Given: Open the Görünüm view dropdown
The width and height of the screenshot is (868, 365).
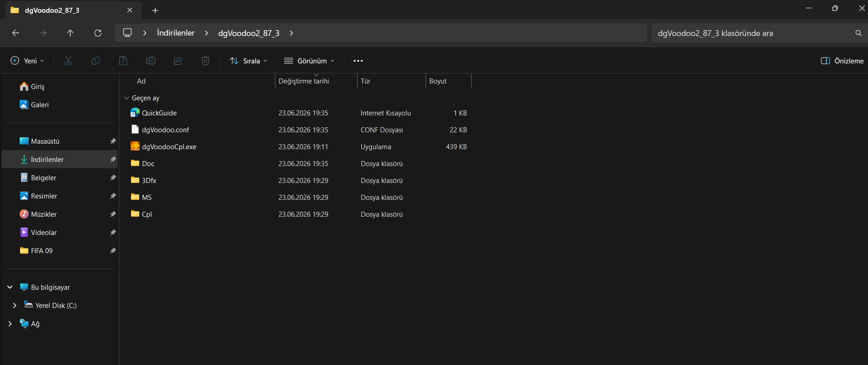Looking at the screenshot, I should pos(309,61).
